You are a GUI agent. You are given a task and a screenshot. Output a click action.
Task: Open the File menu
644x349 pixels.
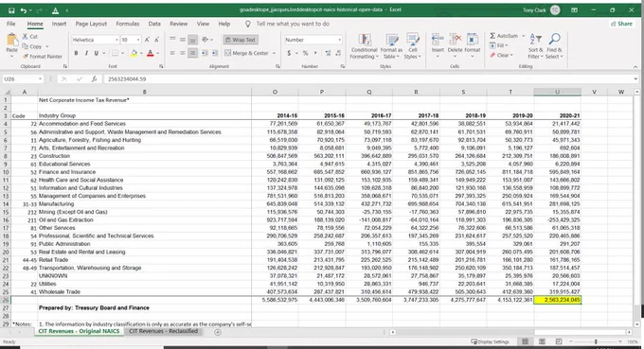pyautogui.click(x=11, y=24)
